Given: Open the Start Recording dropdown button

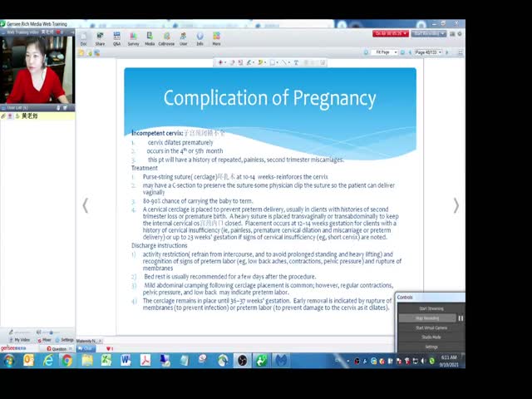Looking at the screenshot, I should coord(429,33).
